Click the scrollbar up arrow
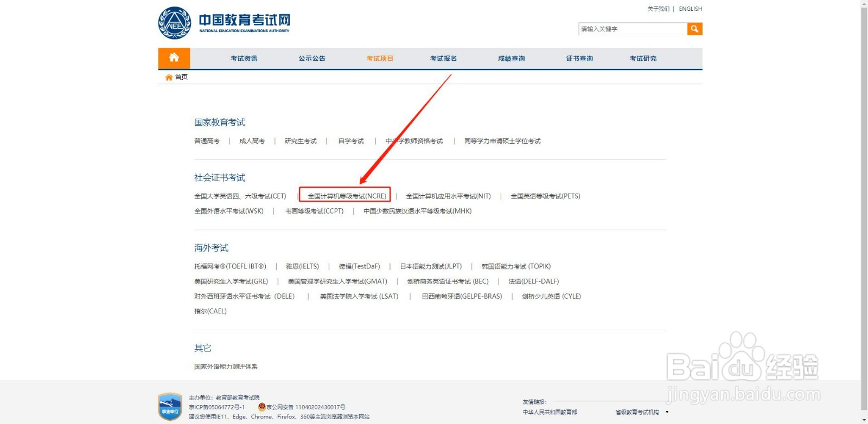 (x=864, y=3)
